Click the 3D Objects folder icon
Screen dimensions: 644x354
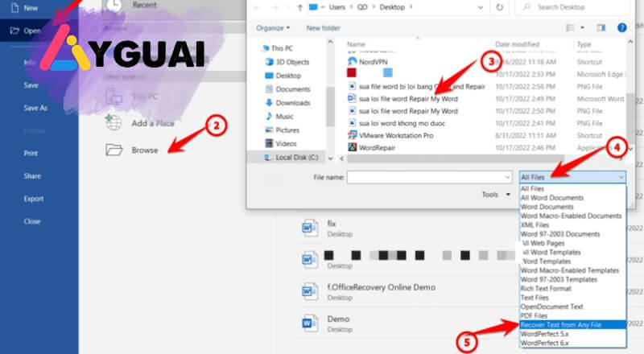click(x=269, y=62)
